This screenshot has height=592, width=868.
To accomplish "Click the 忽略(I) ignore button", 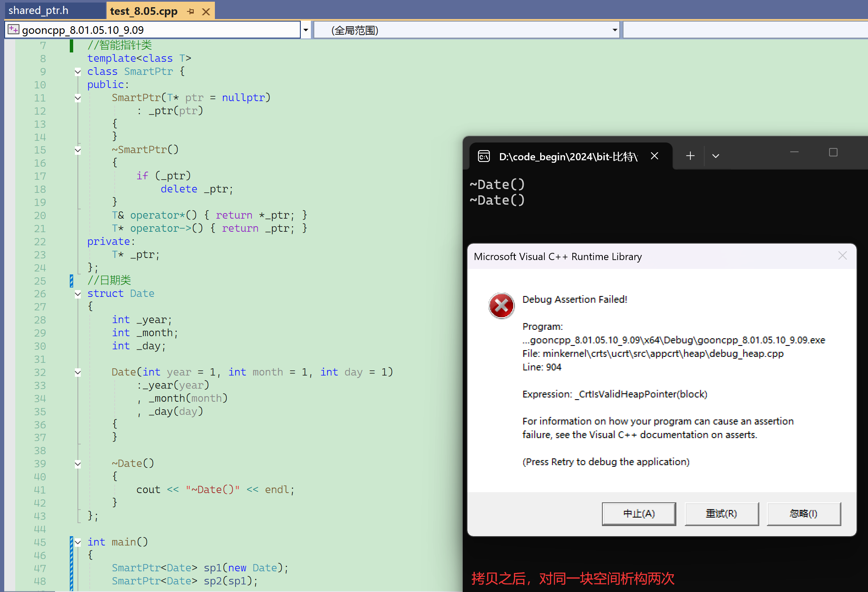I will [803, 514].
